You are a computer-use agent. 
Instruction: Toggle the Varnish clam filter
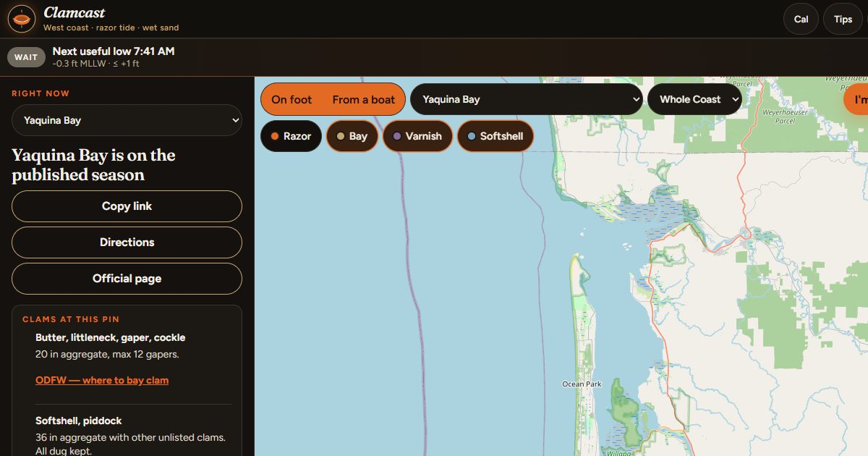pyautogui.click(x=417, y=136)
